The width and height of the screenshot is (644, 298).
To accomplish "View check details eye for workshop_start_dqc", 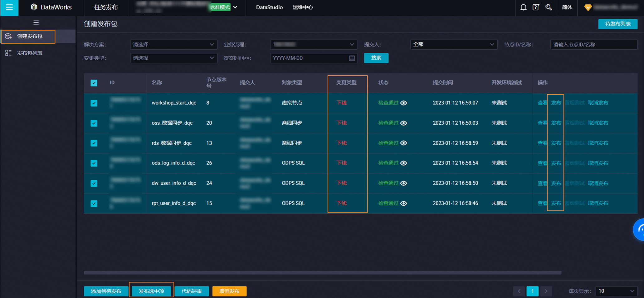I will pos(403,103).
